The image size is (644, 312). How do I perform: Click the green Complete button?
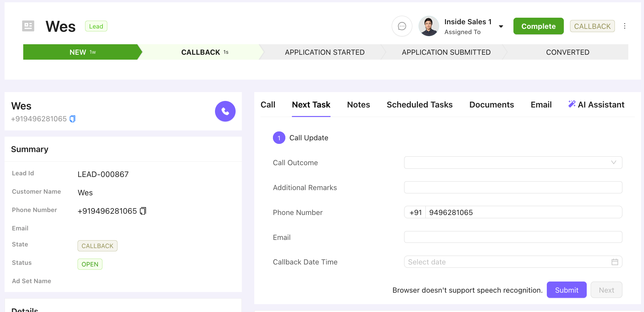tap(538, 26)
